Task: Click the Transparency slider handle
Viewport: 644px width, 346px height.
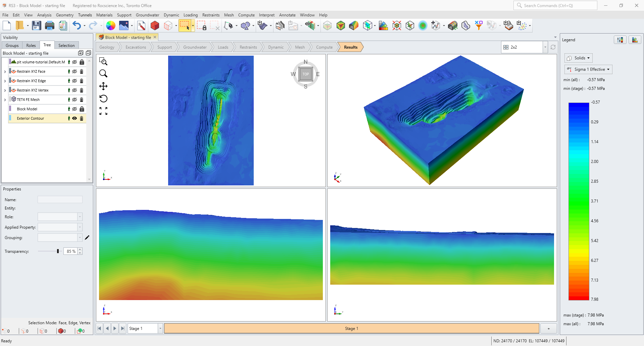Action: pos(58,251)
